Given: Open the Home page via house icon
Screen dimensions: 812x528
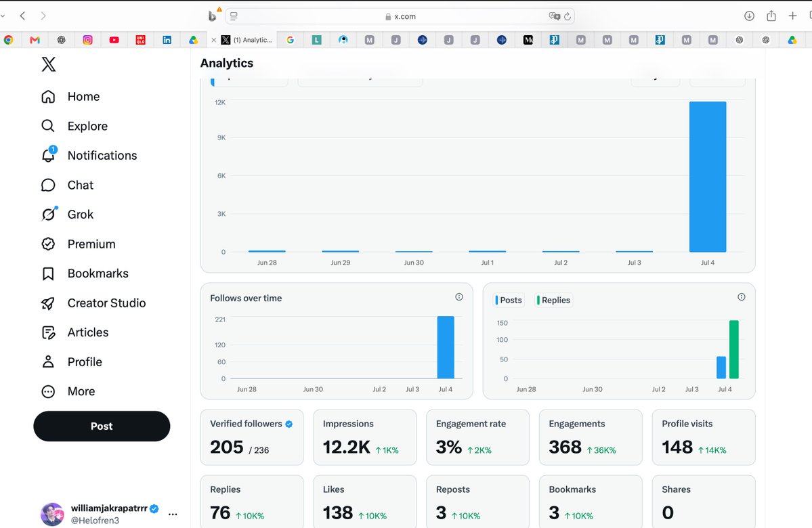Looking at the screenshot, I should [48, 97].
